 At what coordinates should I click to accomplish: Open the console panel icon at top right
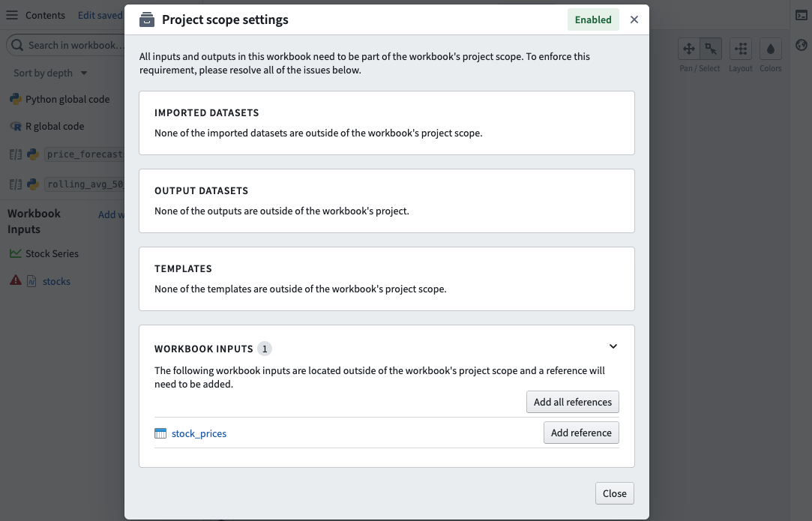(801, 15)
